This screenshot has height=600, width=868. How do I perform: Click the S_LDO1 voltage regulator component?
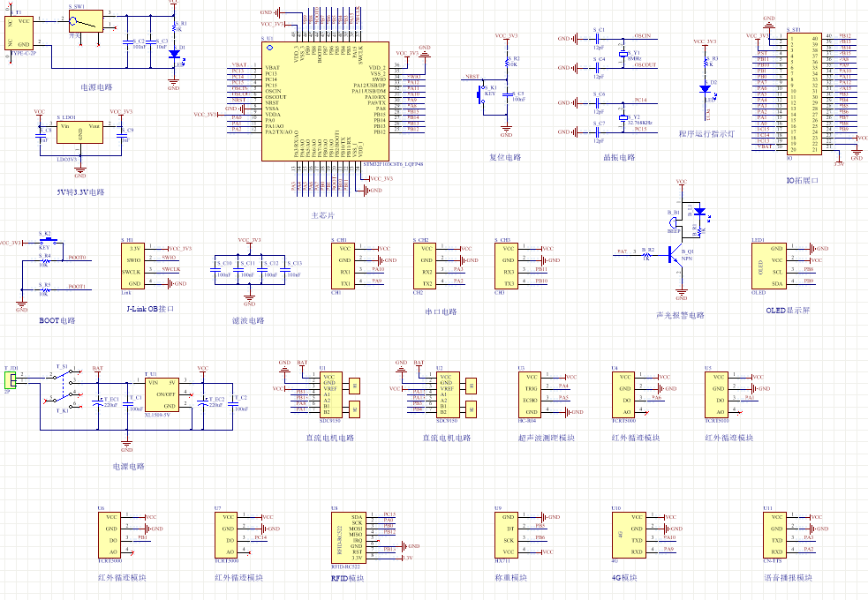tap(79, 132)
